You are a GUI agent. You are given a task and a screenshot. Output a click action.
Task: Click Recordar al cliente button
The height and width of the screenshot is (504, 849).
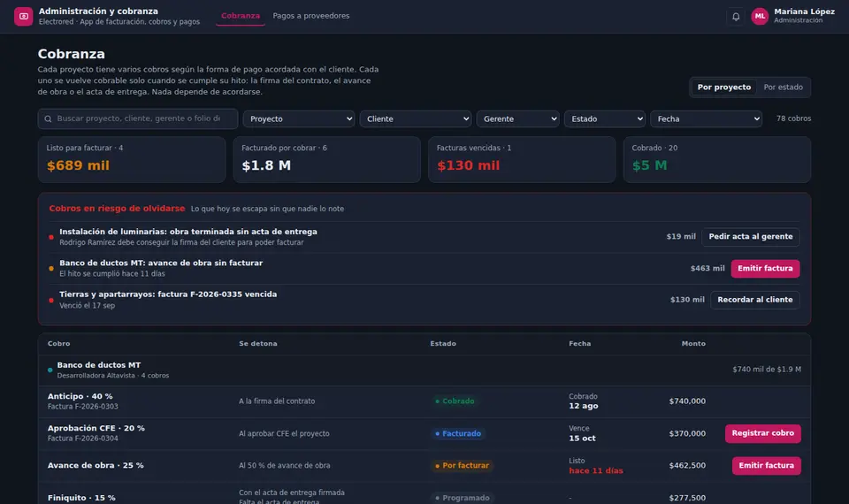pos(754,300)
